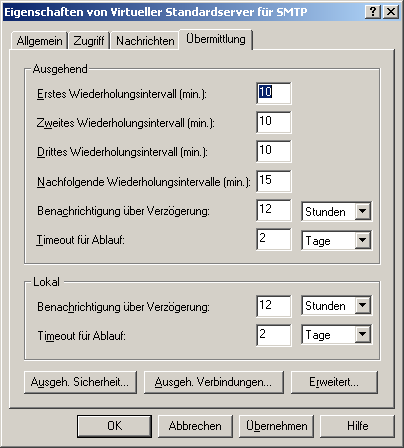Click Drittes Wiederholungsintervall field
The width and height of the screenshot is (404, 448).
click(x=274, y=151)
